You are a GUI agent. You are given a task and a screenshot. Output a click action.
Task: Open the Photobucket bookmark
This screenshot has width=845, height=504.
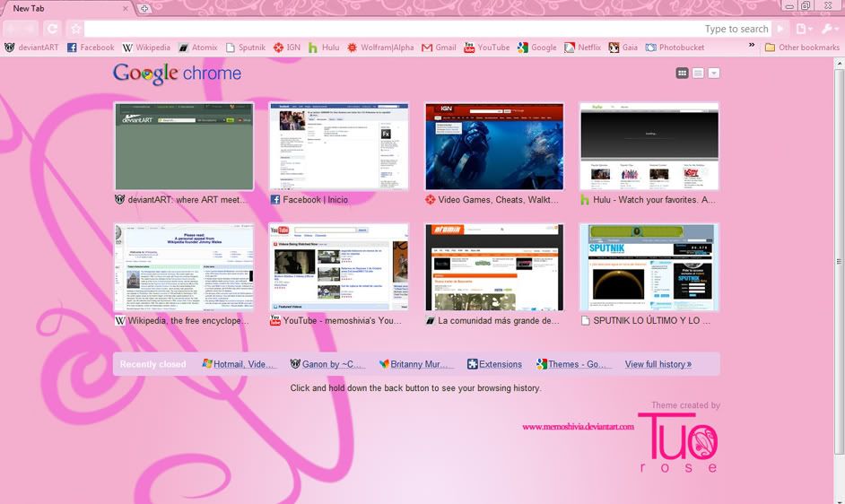pos(675,48)
